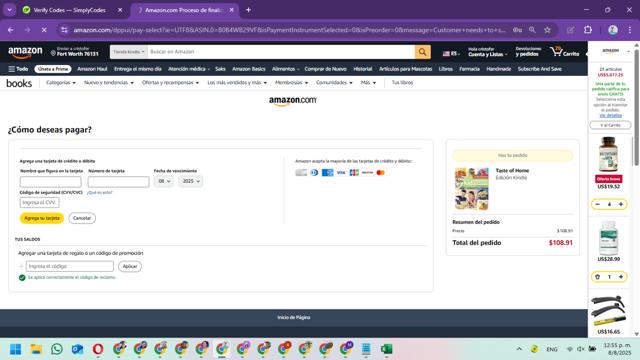Screen dimensions: 640x360
Task: Open Outlook from taskbar
Action: (x=77, y=349)
